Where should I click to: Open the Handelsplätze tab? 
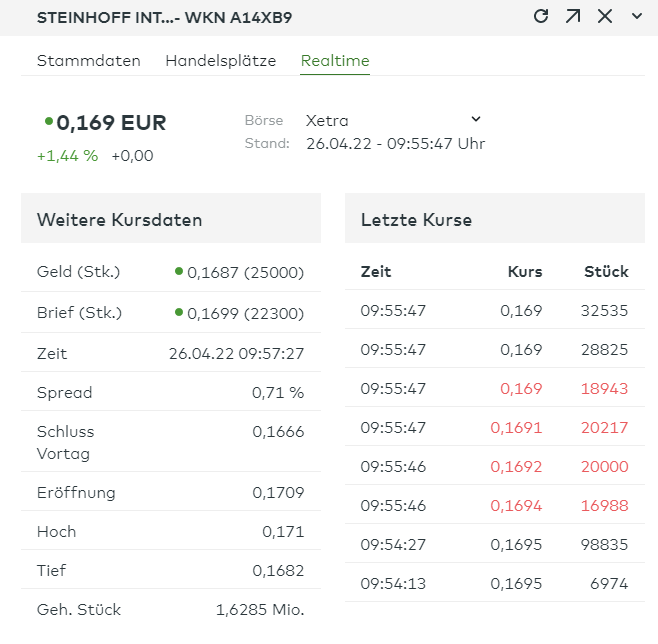tap(220, 60)
